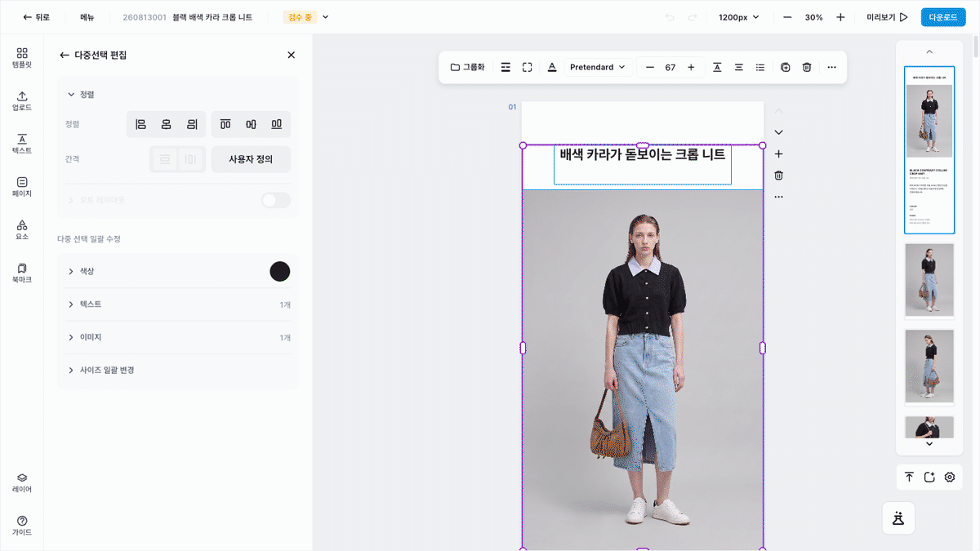Align selection to the bottom edge
The image size is (980, 551).
pos(277,124)
